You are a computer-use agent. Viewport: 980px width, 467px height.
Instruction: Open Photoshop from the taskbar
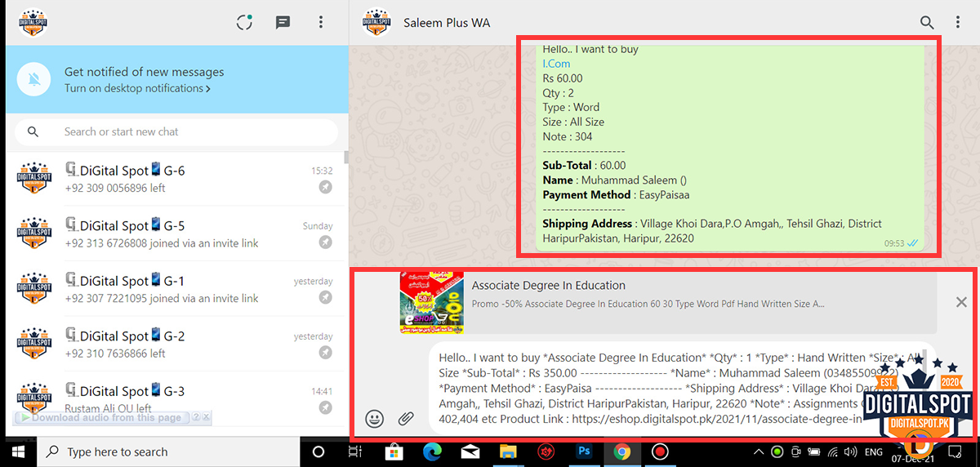pos(584,451)
